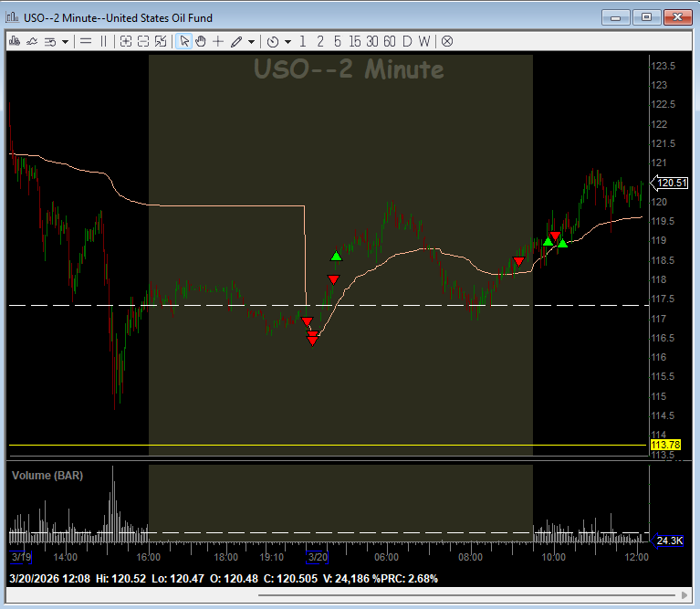Select the hand pan tool
The width and height of the screenshot is (700, 609).
(x=201, y=41)
